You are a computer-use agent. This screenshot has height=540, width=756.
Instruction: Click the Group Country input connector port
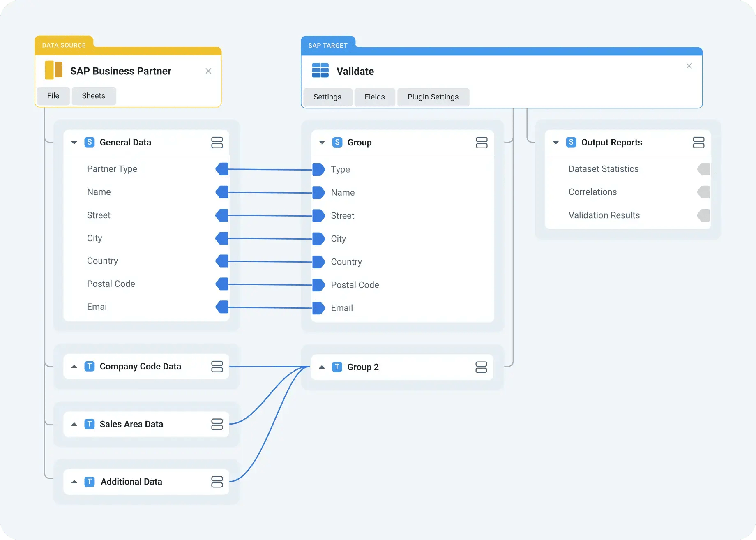(318, 262)
